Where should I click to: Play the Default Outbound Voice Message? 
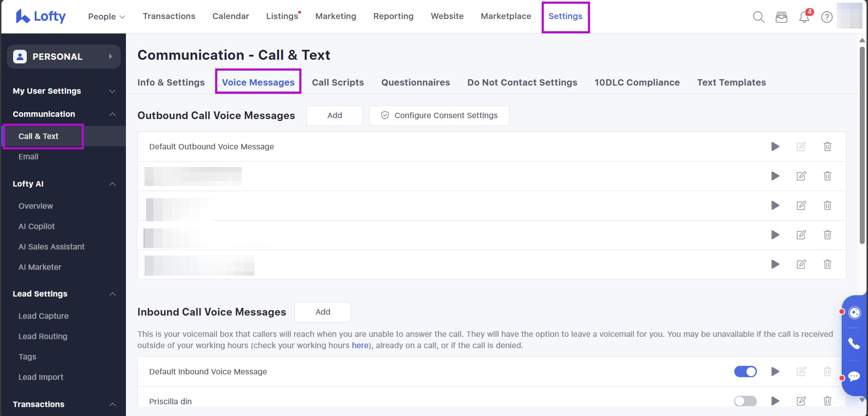pyautogui.click(x=775, y=147)
